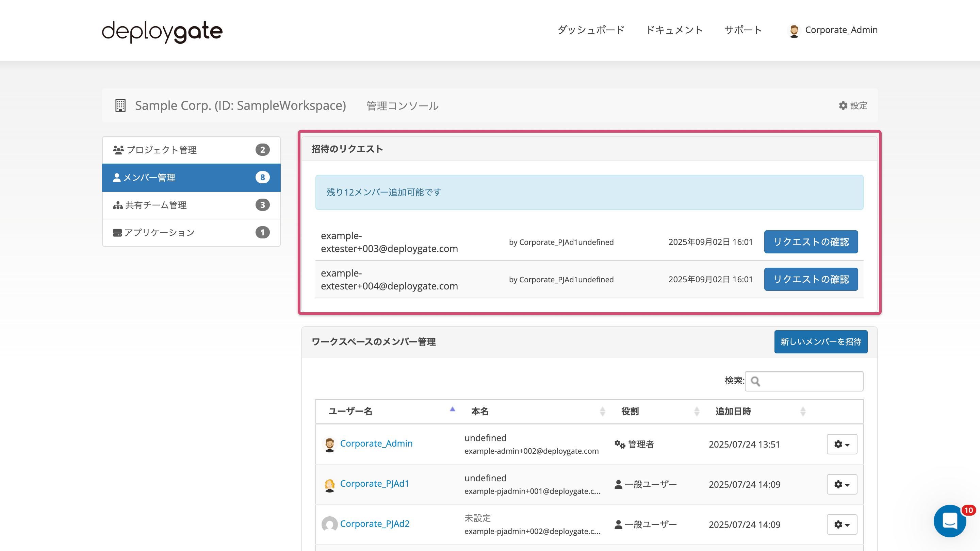
Task: Click the アプリケーション card icon in sidebar
Action: pos(117,232)
